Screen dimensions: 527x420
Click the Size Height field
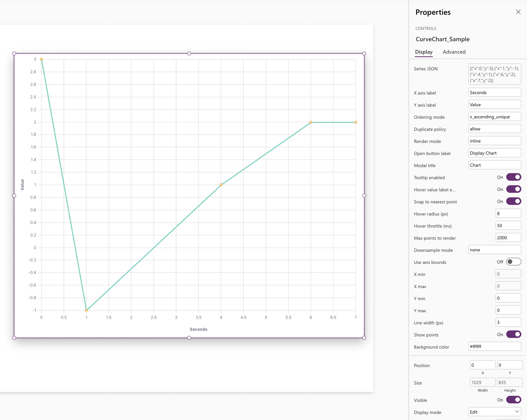[x=510, y=382]
